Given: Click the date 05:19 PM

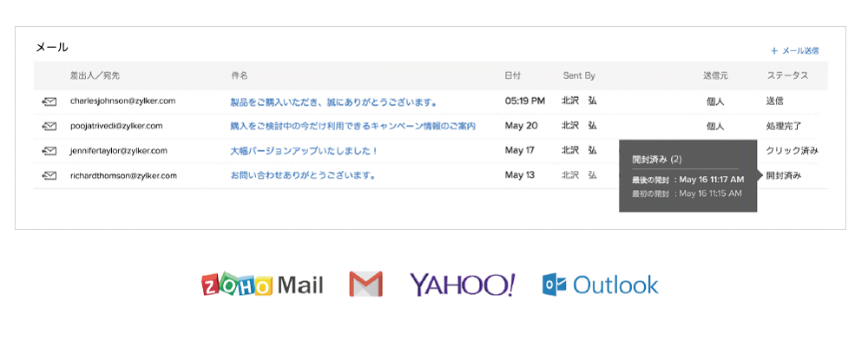Looking at the screenshot, I should (x=525, y=101).
